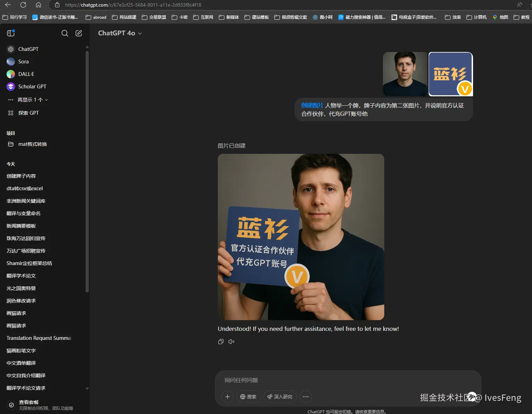Viewport: 532px width, 414px height.
Task: Click the sidebar scroll up arrow
Action: tap(87, 47)
